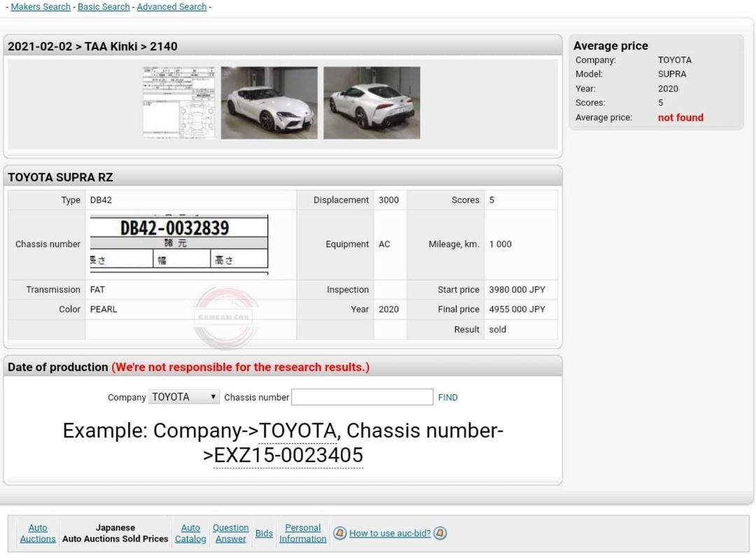Click the chassis number image DB42-0032839

pos(179,244)
